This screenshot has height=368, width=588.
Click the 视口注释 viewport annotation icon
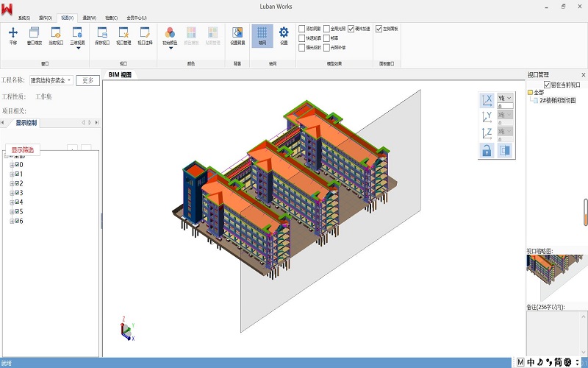click(145, 32)
